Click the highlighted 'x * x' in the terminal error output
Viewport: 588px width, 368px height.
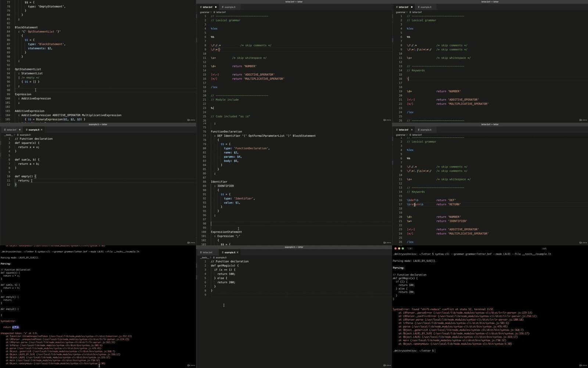15,327
